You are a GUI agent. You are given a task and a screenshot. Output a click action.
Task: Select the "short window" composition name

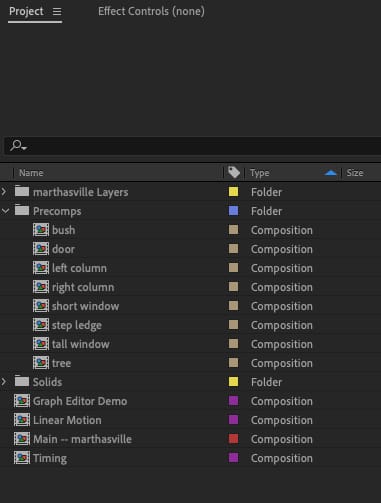85,306
